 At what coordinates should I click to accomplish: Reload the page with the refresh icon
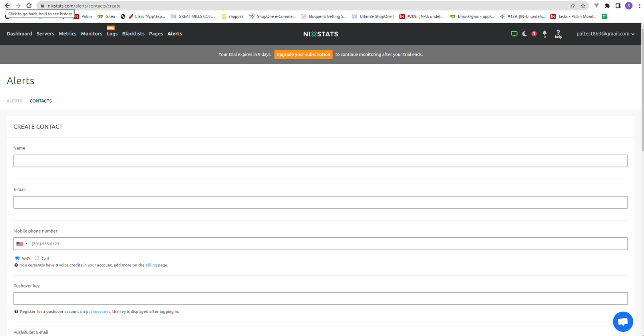pyautogui.click(x=29, y=6)
